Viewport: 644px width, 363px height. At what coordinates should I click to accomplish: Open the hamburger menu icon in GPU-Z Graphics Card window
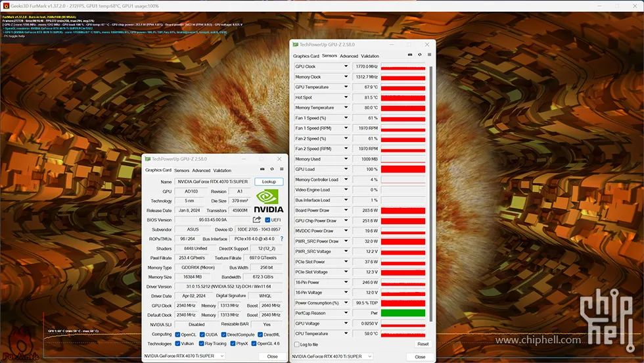coord(281,169)
